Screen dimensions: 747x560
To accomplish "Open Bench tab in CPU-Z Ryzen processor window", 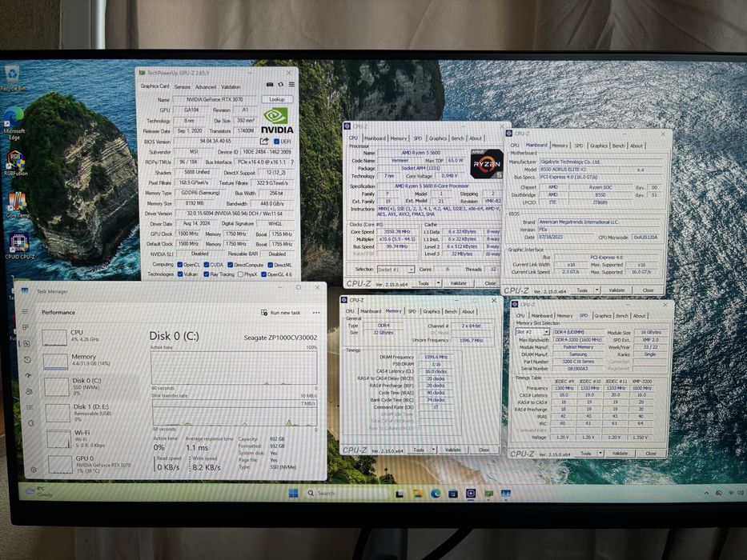I will click(457, 138).
